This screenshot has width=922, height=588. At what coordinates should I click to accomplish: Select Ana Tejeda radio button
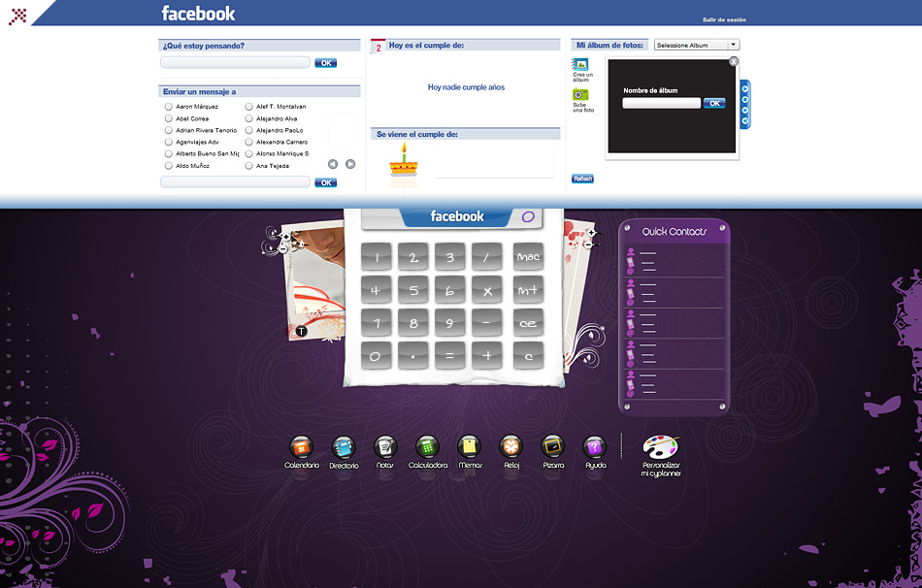(249, 166)
